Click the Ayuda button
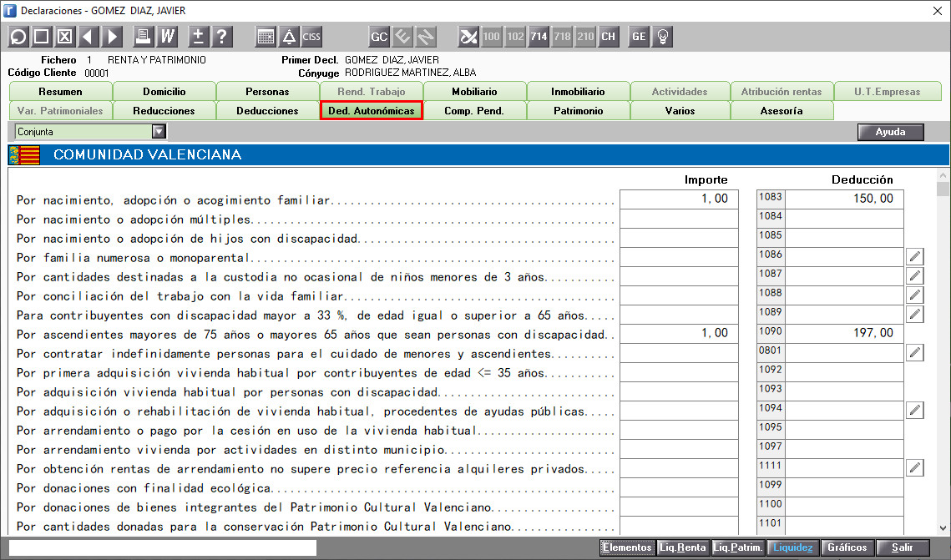 (890, 132)
